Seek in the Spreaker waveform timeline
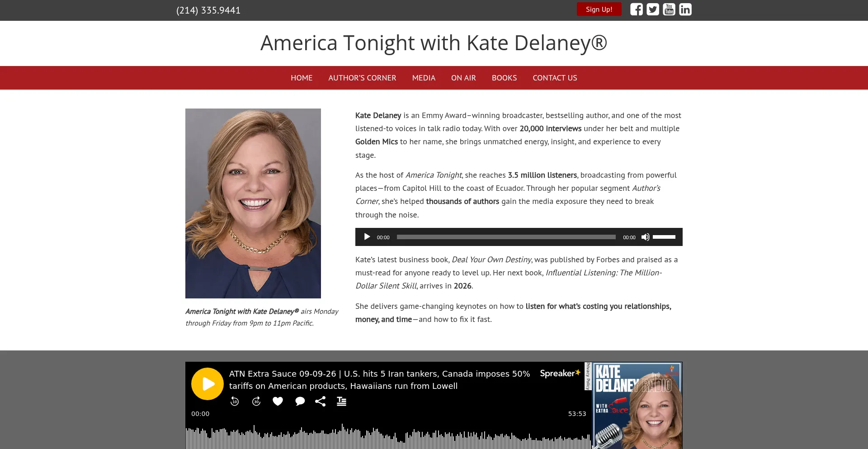This screenshot has width=868, height=449. tap(388, 436)
